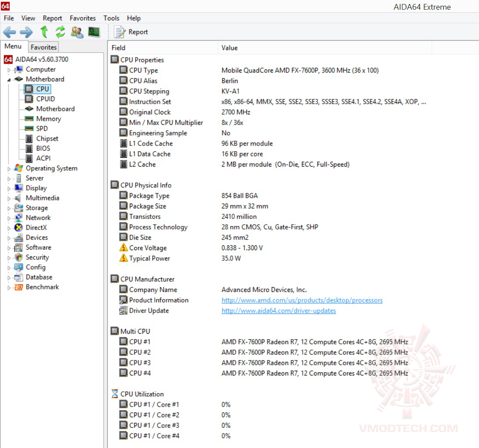Screen dimensions: 479x448
Task: Click the Typical Power warning icon
Action: pyautogui.click(x=124, y=258)
